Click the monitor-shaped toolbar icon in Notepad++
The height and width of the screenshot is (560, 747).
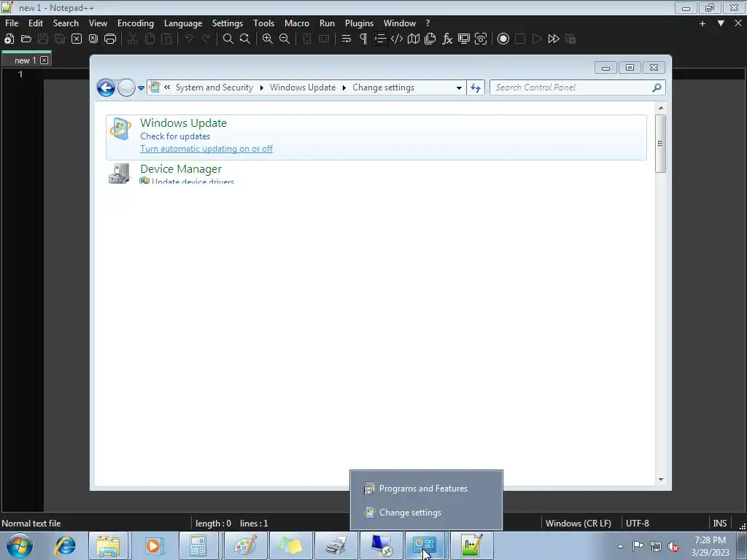(463, 39)
